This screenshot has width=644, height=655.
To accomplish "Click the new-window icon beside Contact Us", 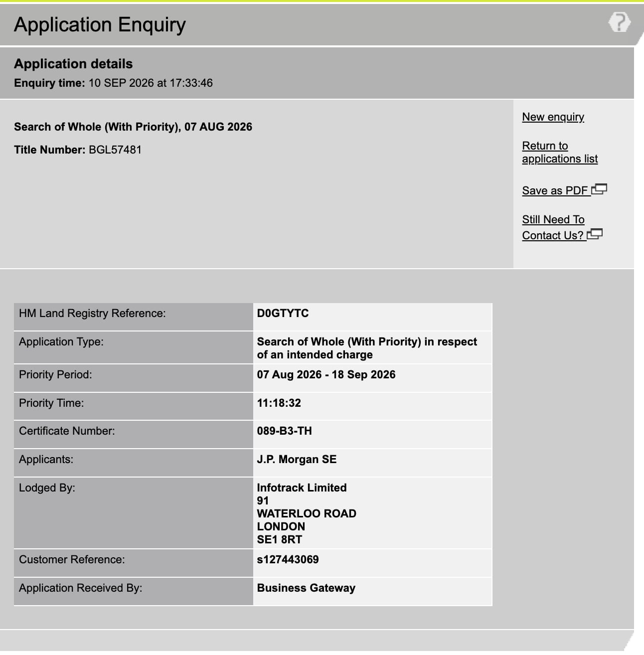I will tap(595, 234).
